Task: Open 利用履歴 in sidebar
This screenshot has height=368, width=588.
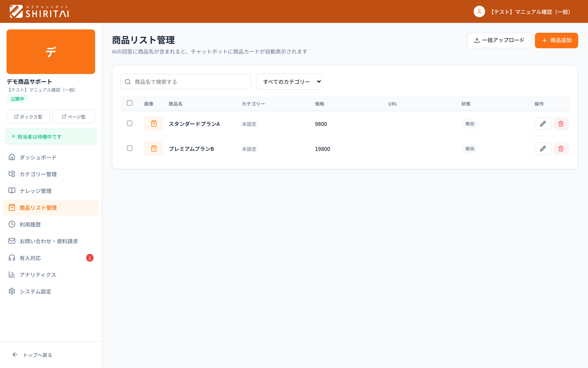Action: pyautogui.click(x=51, y=224)
